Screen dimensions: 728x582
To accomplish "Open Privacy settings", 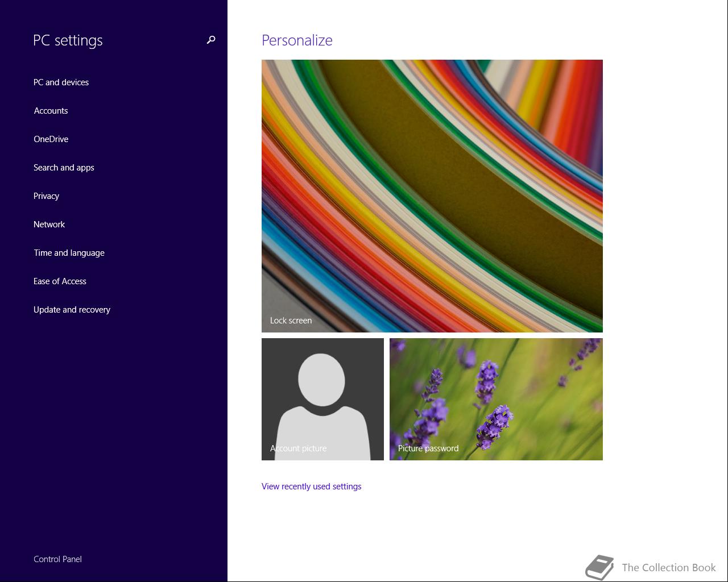I will [x=46, y=196].
